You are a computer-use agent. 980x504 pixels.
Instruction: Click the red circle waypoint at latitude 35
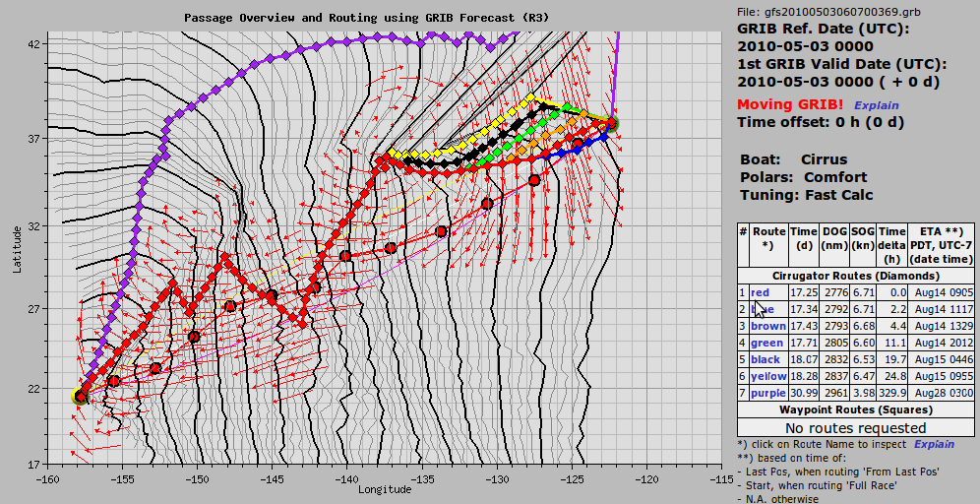534,180
